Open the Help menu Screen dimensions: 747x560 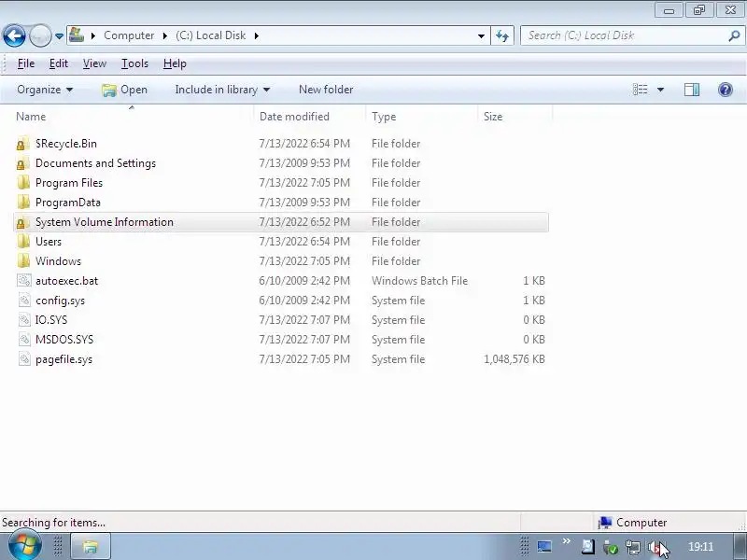click(x=175, y=63)
